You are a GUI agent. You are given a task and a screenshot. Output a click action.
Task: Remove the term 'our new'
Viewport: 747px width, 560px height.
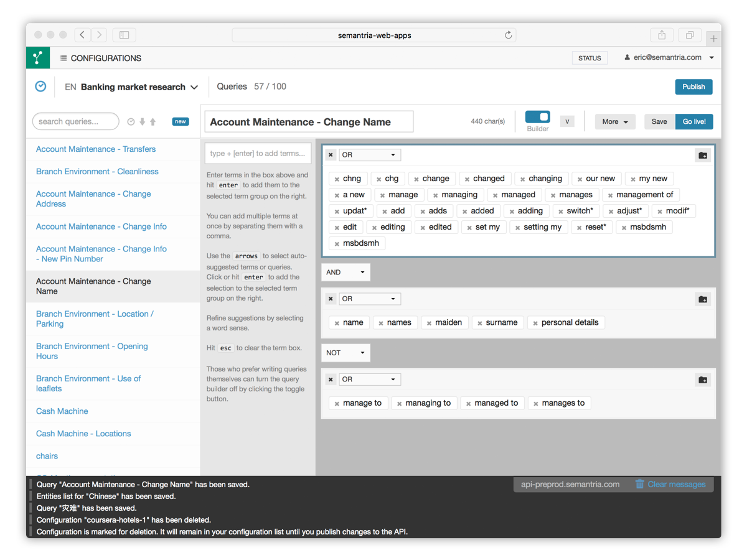pyautogui.click(x=580, y=179)
